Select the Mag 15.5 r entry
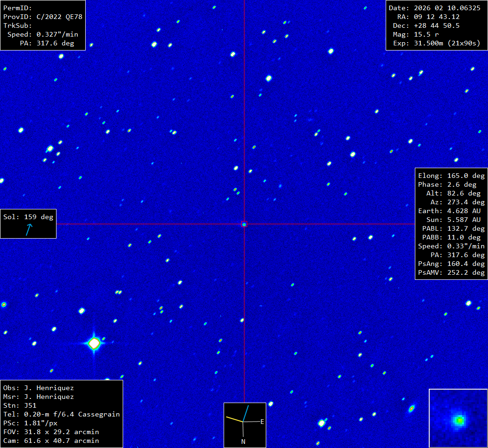 (x=422, y=34)
